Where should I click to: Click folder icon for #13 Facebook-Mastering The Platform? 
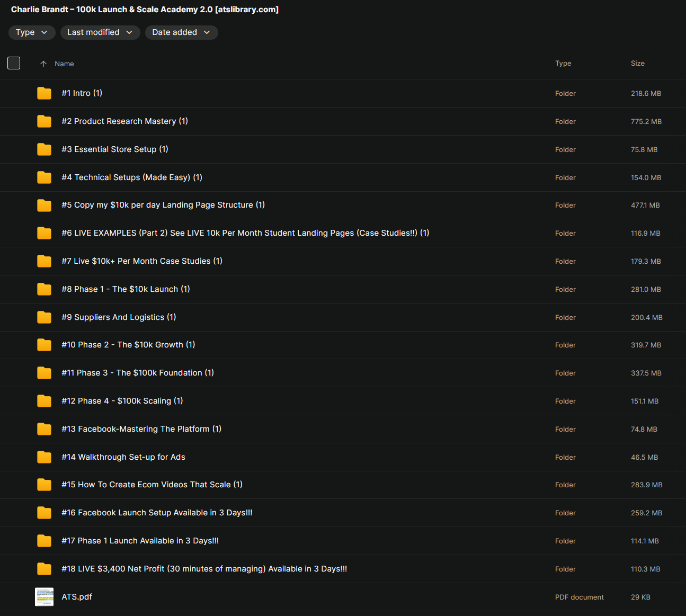click(x=44, y=429)
